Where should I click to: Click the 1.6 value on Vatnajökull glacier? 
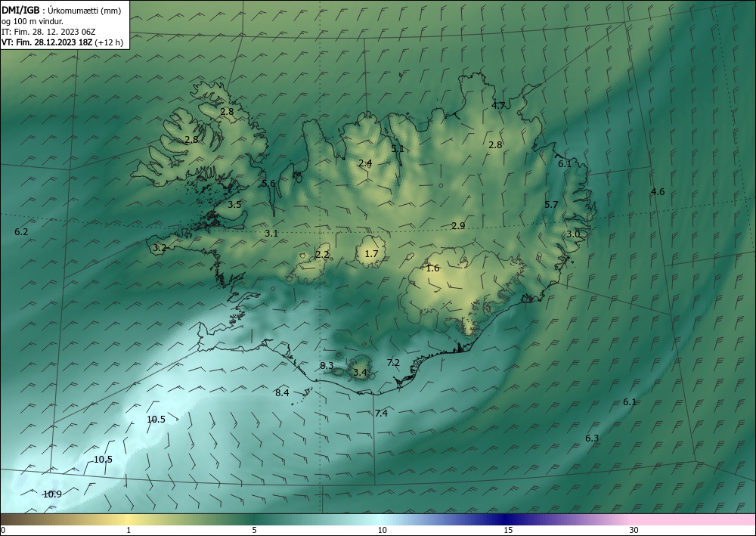coord(432,268)
